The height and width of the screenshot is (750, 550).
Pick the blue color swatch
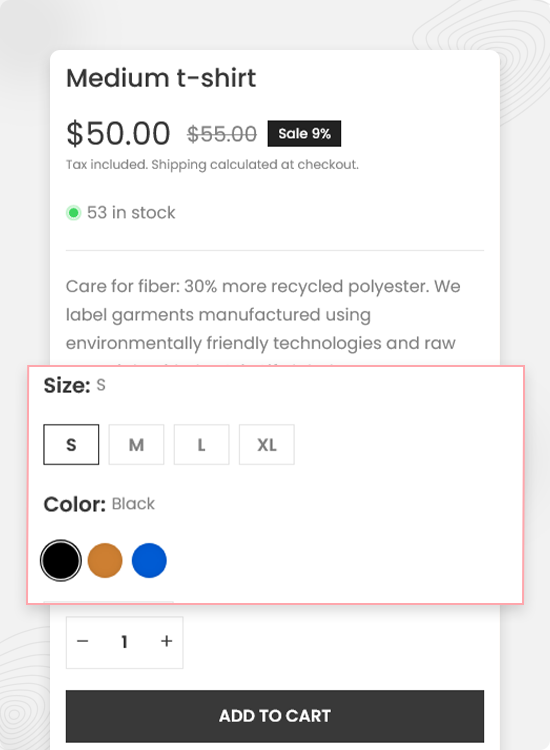click(x=149, y=561)
